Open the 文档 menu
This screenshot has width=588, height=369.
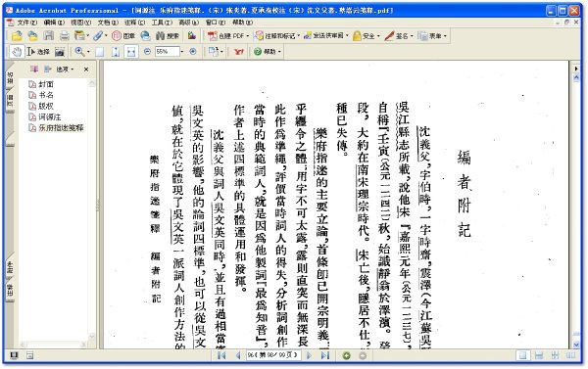[108, 23]
